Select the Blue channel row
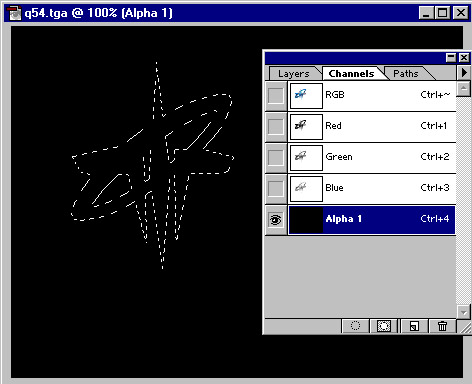Screen dimensions: 472x384 coord(372,189)
